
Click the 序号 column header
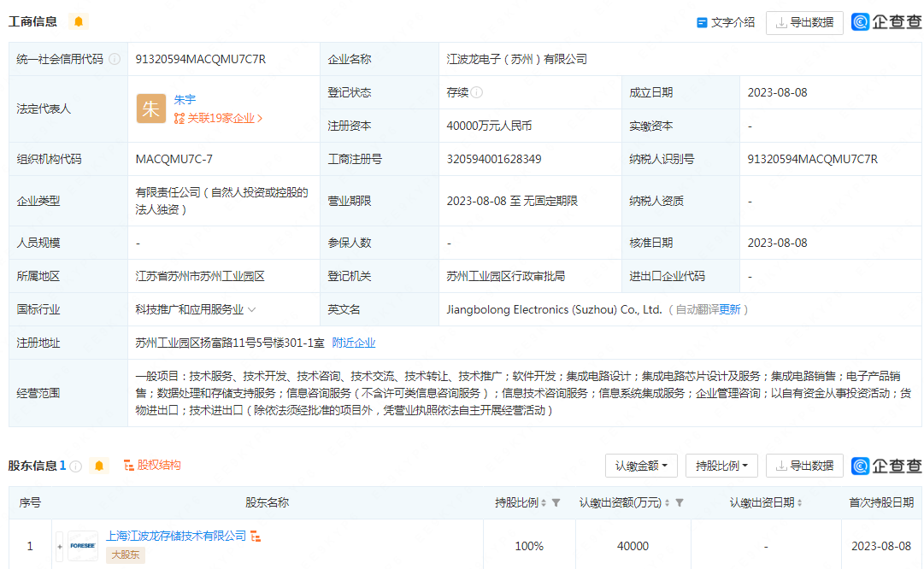[30, 502]
